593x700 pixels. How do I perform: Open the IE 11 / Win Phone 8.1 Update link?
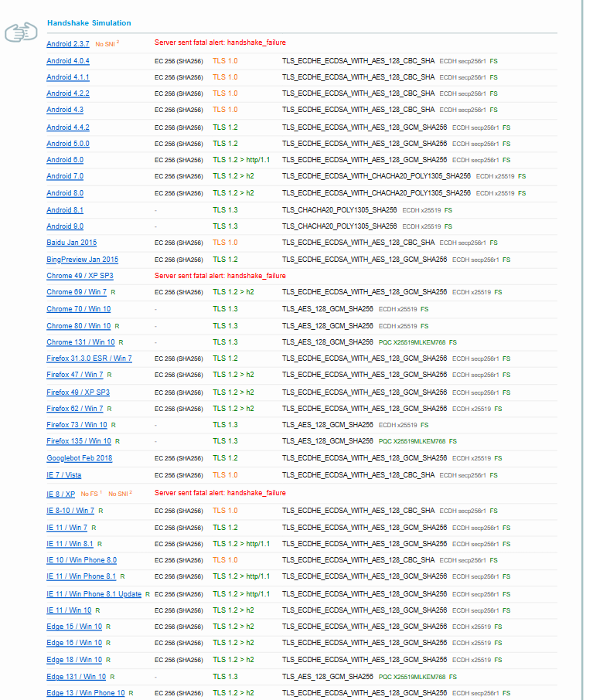point(94,594)
